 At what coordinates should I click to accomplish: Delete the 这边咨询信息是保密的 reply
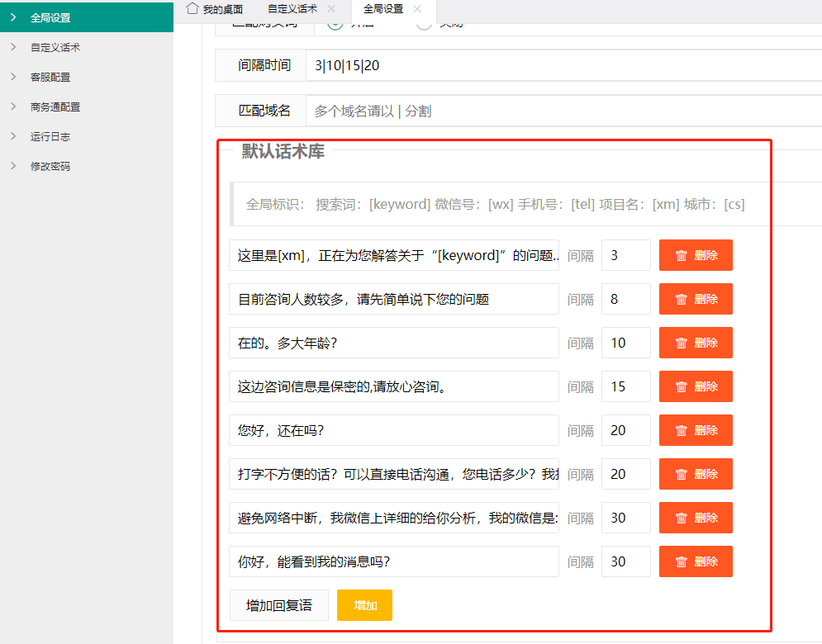pyautogui.click(x=695, y=386)
